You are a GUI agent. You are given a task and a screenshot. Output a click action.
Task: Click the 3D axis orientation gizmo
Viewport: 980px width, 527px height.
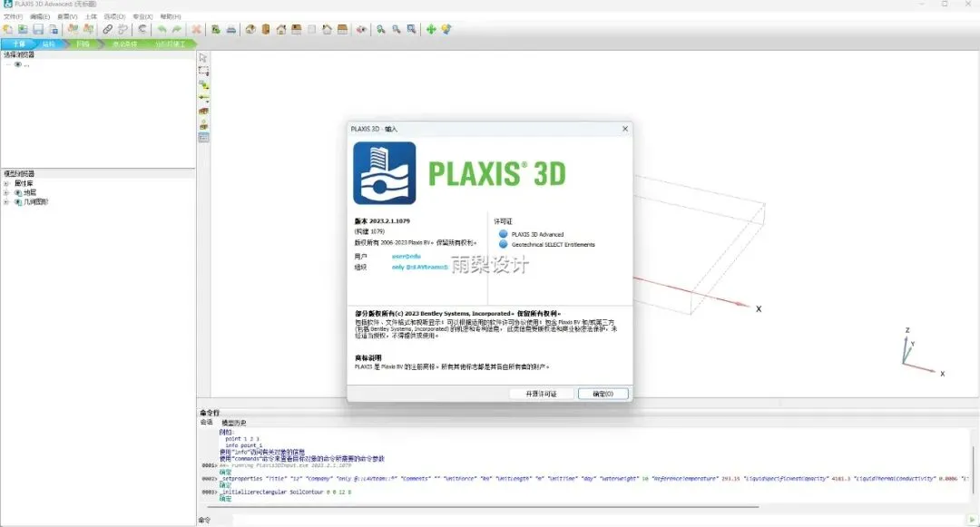coord(923,351)
